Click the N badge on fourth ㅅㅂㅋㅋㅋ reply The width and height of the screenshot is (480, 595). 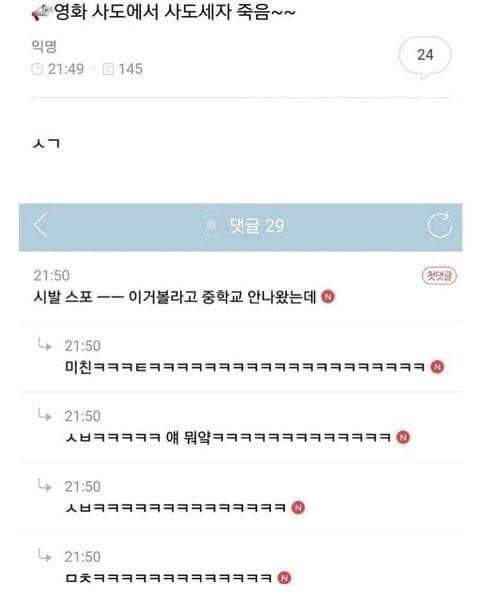[298, 507]
